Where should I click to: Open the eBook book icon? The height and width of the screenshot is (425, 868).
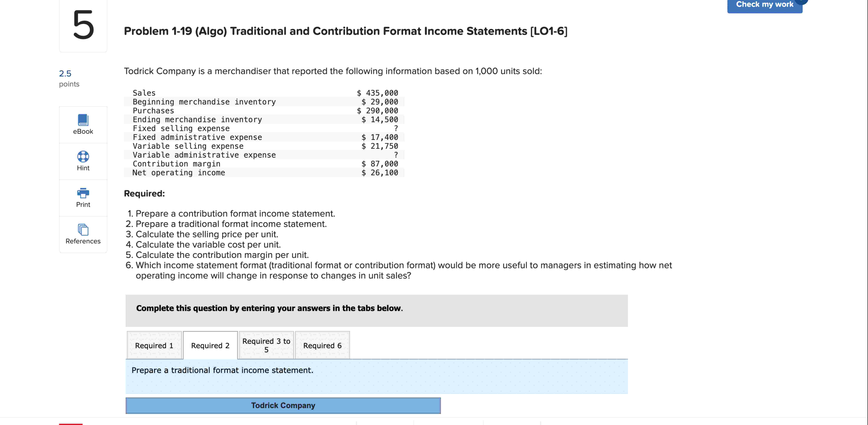pyautogui.click(x=83, y=120)
